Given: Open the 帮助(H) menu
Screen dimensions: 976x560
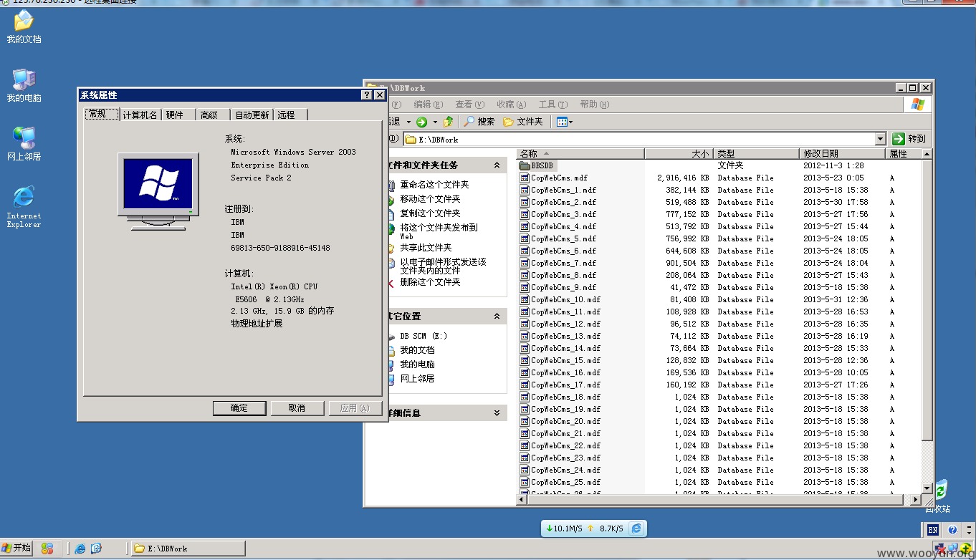Looking at the screenshot, I should coord(595,105).
